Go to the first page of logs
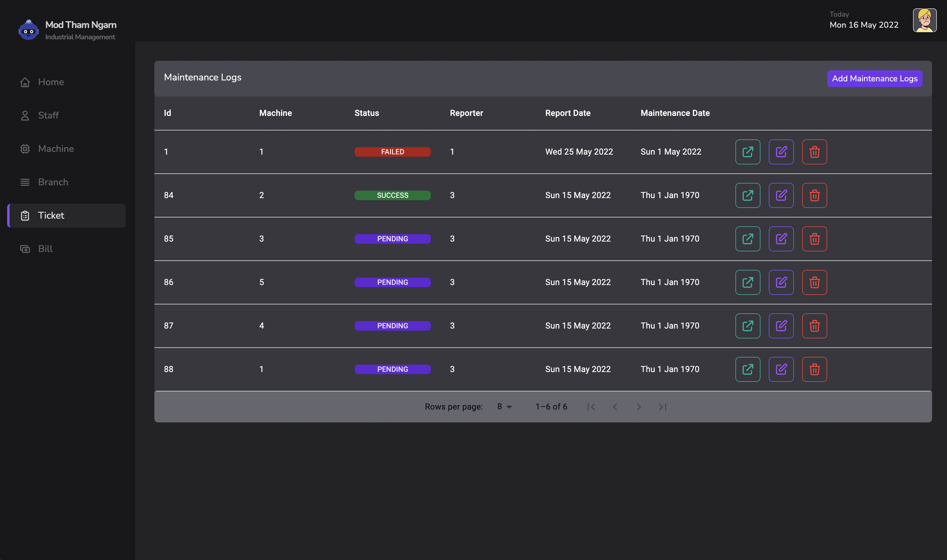Image resolution: width=947 pixels, height=560 pixels. coord(591,407)
